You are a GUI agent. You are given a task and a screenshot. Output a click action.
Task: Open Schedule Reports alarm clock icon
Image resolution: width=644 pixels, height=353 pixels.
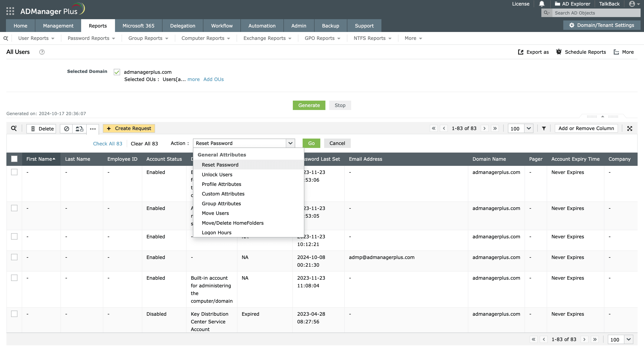[559, 52]
